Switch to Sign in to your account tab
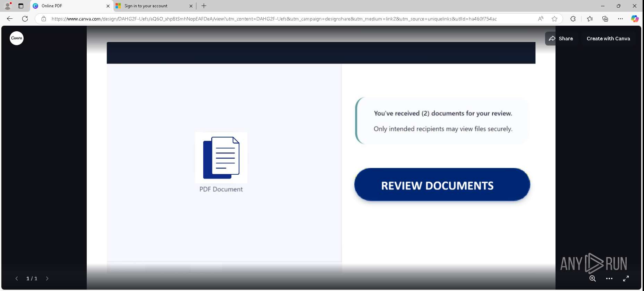Viewport: 644px width, 291px height. (154, 6)
